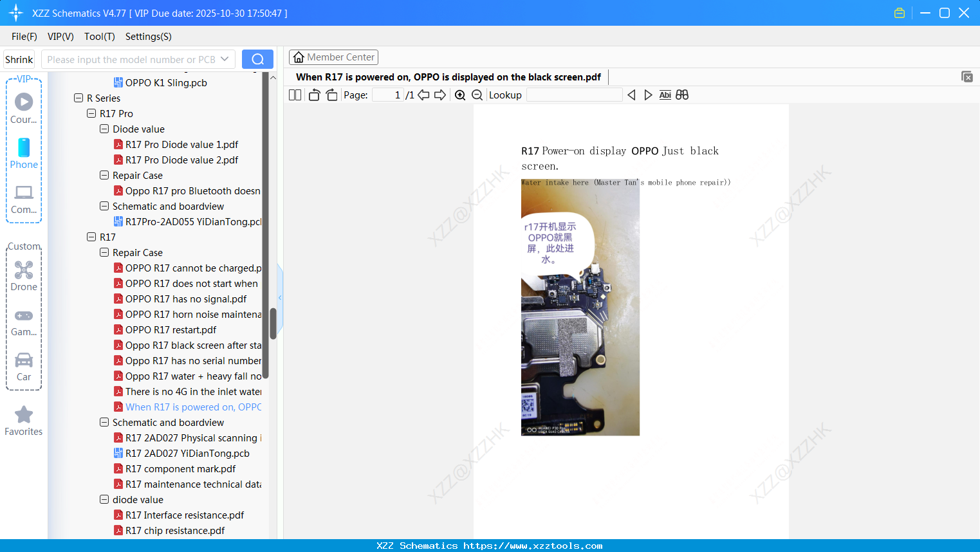980x552 pixels.
Task: Collapse the left panel splitter handle
Action: click(280, 298)
